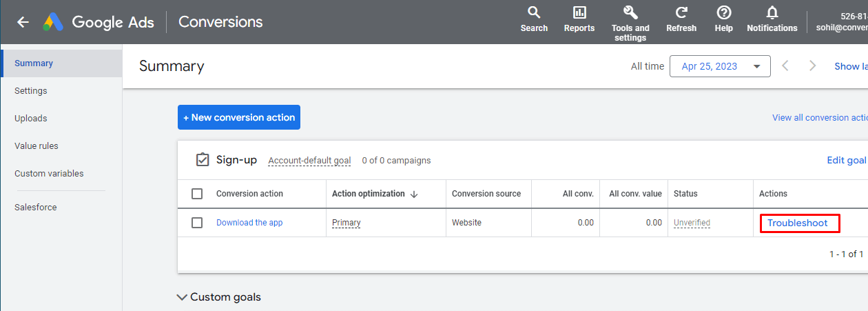This screenshot has height=311, width=868.
Task: Go to previous date range arrow
Action: pyautogui.click(x=785, y=66)
